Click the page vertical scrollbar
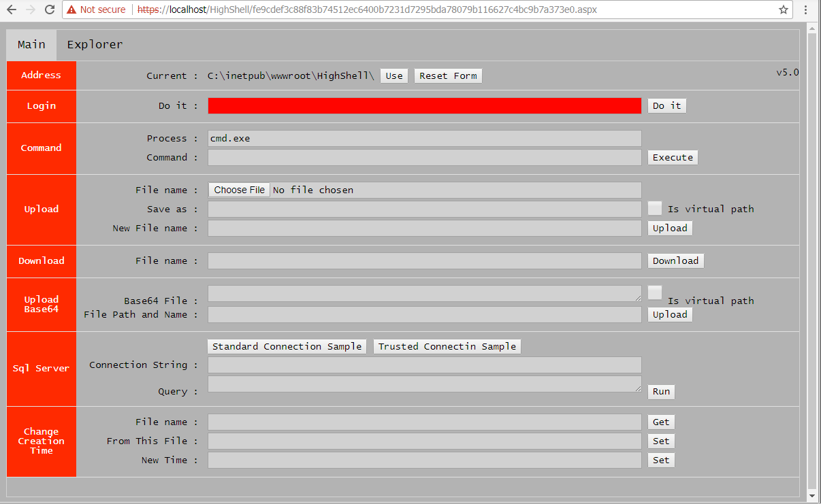This screenshot has width=821, height=504. point(811,258)
